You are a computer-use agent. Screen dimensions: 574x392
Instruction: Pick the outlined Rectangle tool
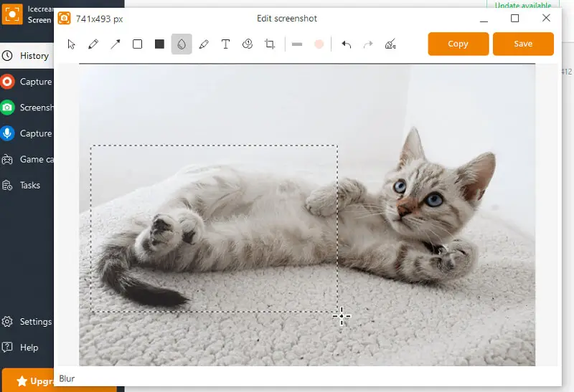(137, 44)
